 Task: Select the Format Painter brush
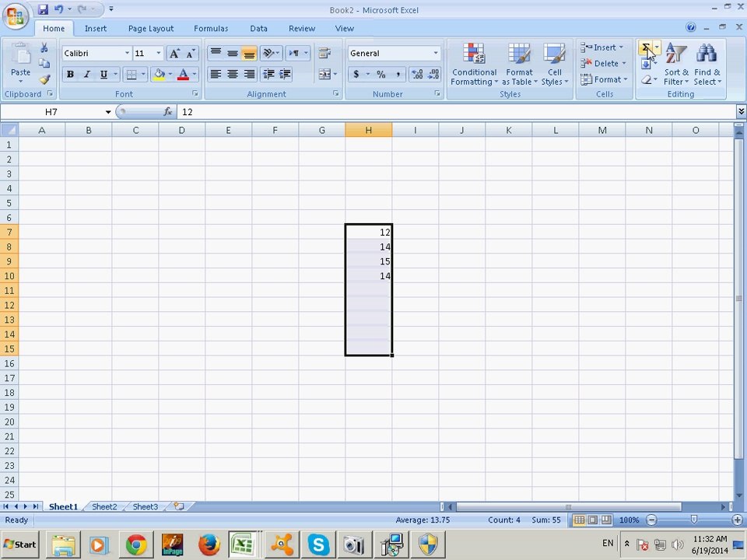[44, 79]
